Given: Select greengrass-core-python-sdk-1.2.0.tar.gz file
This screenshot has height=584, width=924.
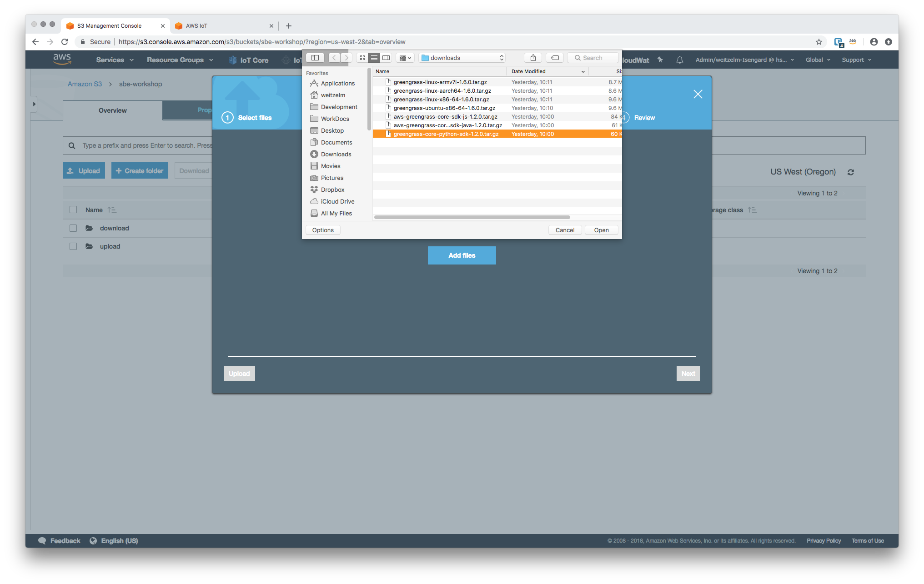Looking at the screenshot, I should click(497, 134).
